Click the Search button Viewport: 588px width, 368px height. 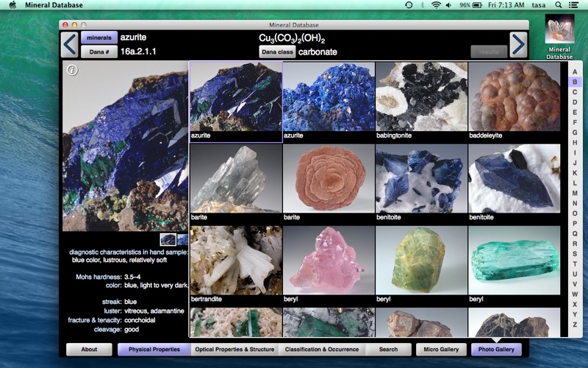(388, 350)
